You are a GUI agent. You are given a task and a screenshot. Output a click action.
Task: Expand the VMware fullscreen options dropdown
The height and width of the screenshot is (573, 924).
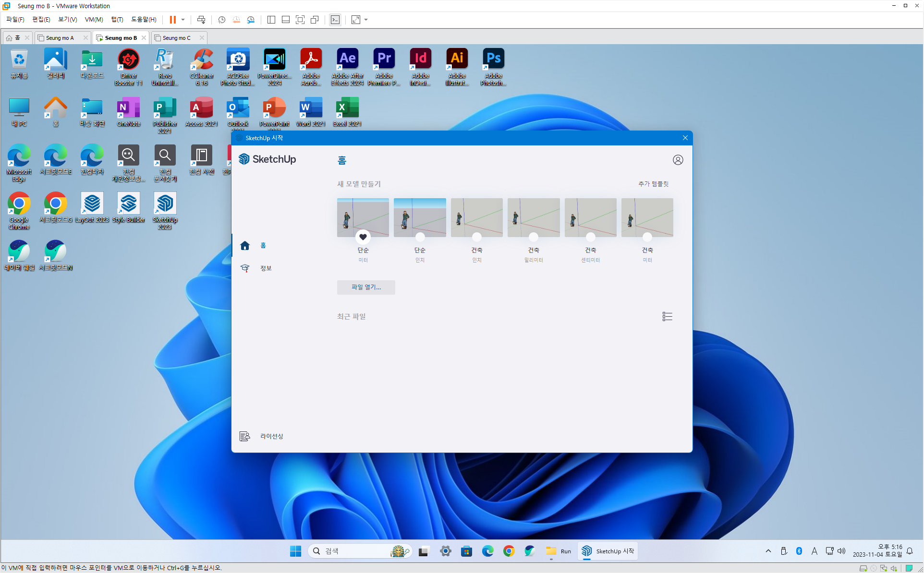pos(366,20)
